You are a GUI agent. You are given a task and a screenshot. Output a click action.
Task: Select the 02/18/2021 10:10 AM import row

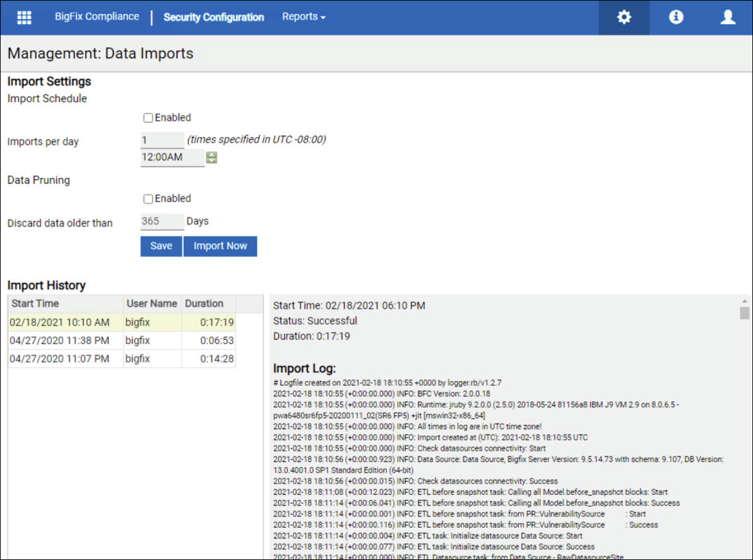[60, 323]
